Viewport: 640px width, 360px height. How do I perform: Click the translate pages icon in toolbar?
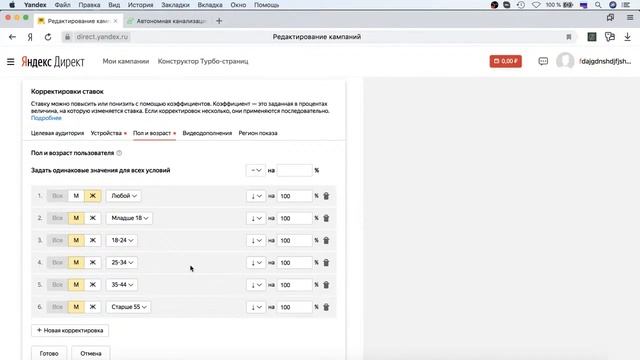point(610,37)
